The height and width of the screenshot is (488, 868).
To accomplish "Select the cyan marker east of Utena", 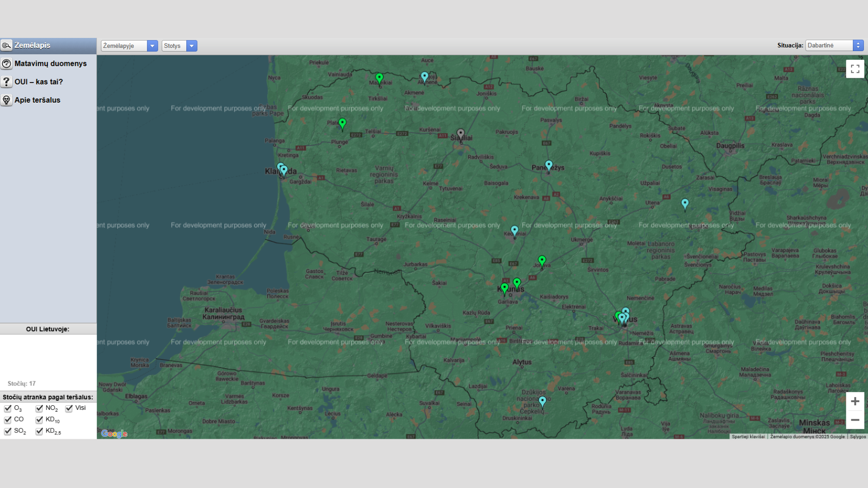I will (685, 205).
